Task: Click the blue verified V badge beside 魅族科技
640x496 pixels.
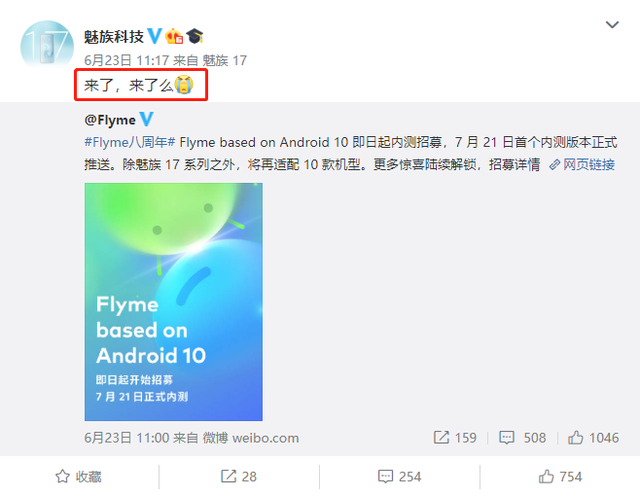Action: (154, 36)
